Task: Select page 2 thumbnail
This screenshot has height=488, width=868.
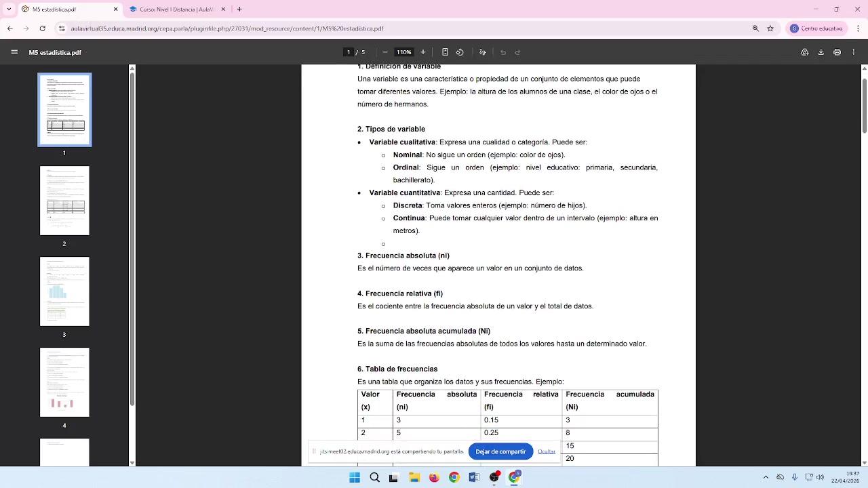Action: 64,201
